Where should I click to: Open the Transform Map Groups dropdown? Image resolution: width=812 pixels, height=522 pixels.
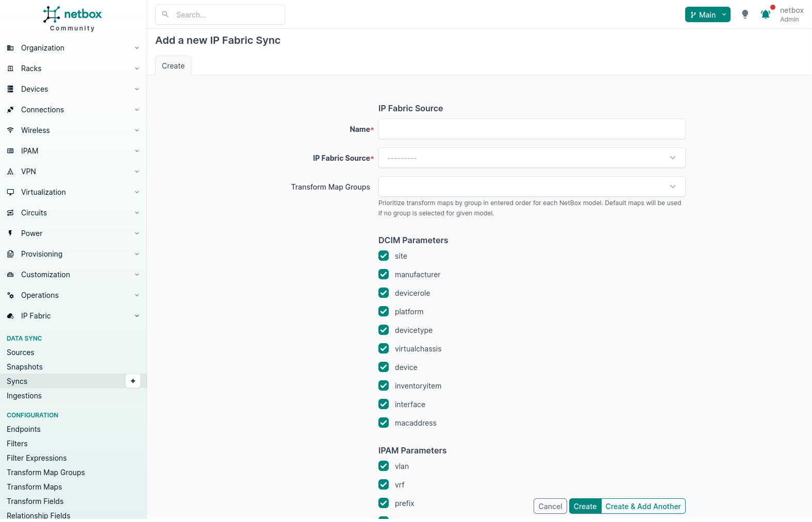coord(532,187)
